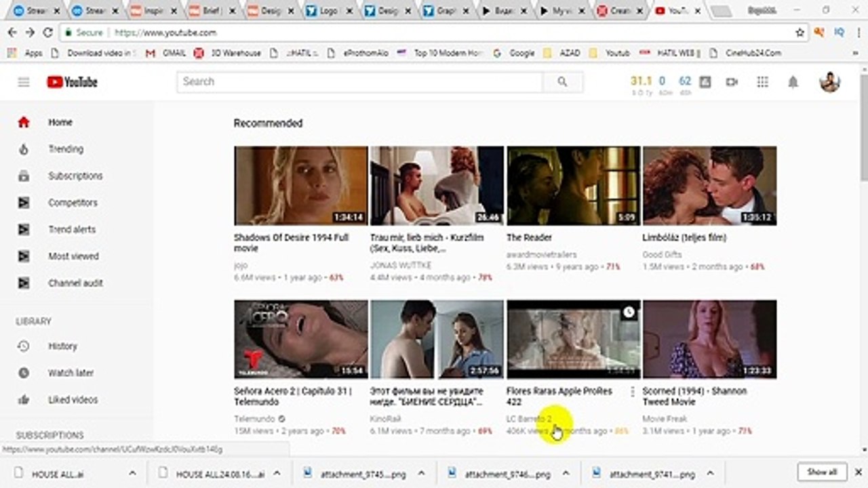The image size is (868, 488).
Task: Click the YouTube search input field
Action: click(x=359, y=82)
